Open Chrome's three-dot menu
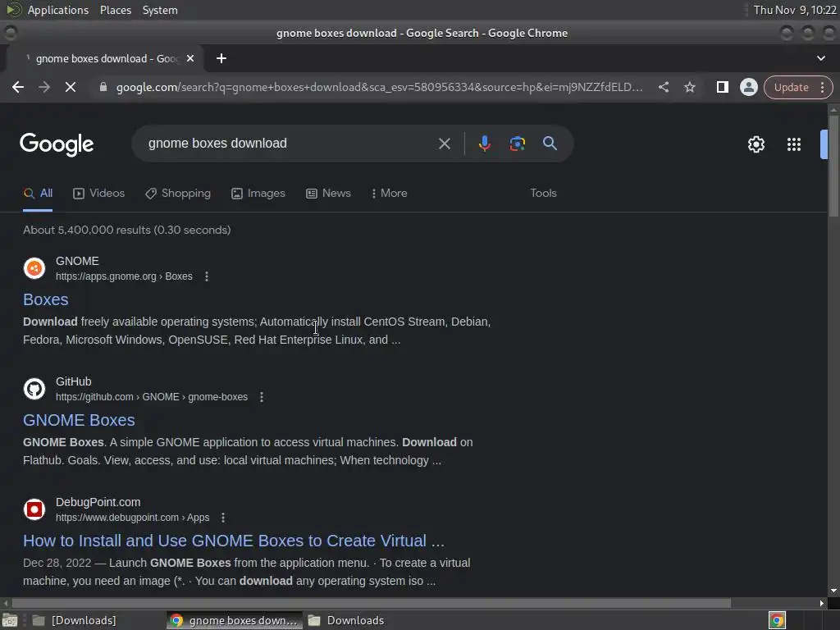The width and height of the screenshot is (840, 630). [822, 87]
